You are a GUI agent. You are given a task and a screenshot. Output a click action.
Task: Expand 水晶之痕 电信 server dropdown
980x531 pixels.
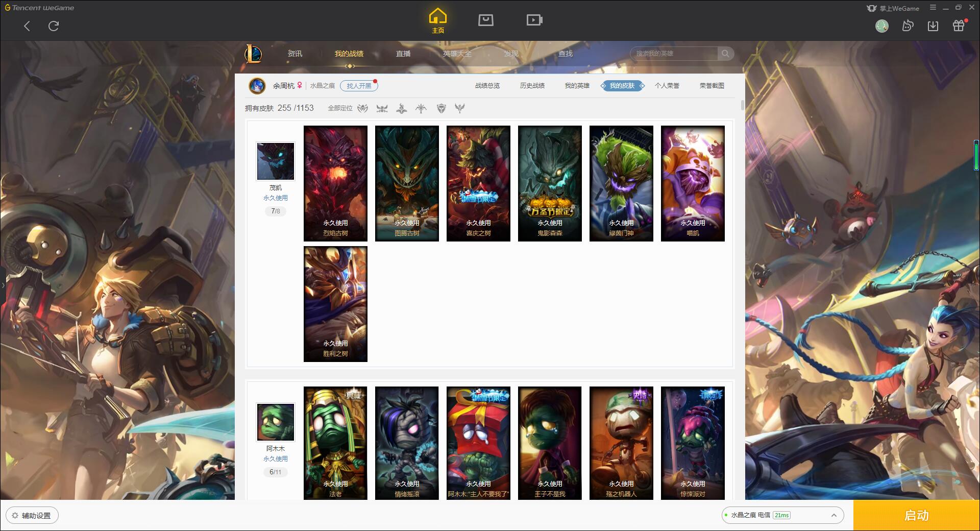(x=782, y=515)
